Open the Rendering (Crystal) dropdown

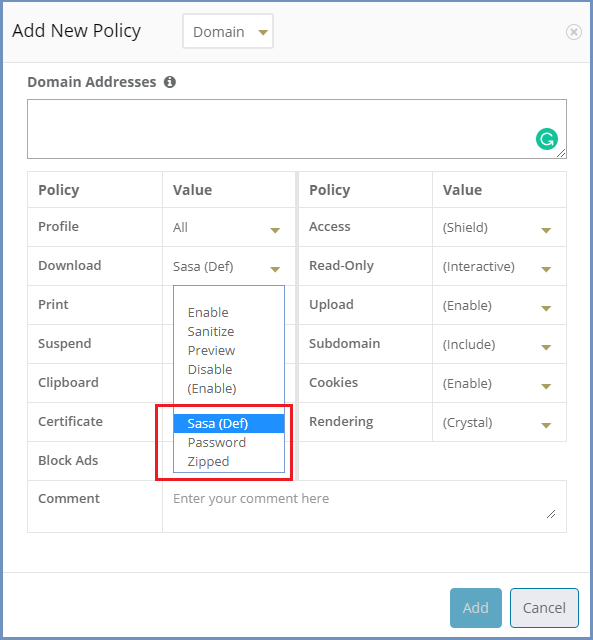(497, 422)
